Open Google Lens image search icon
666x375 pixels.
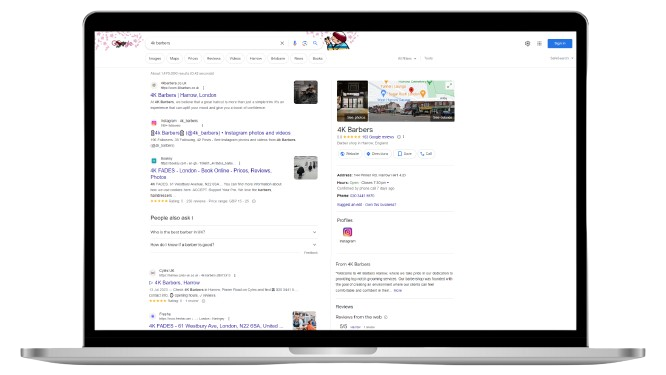[305, 43]
